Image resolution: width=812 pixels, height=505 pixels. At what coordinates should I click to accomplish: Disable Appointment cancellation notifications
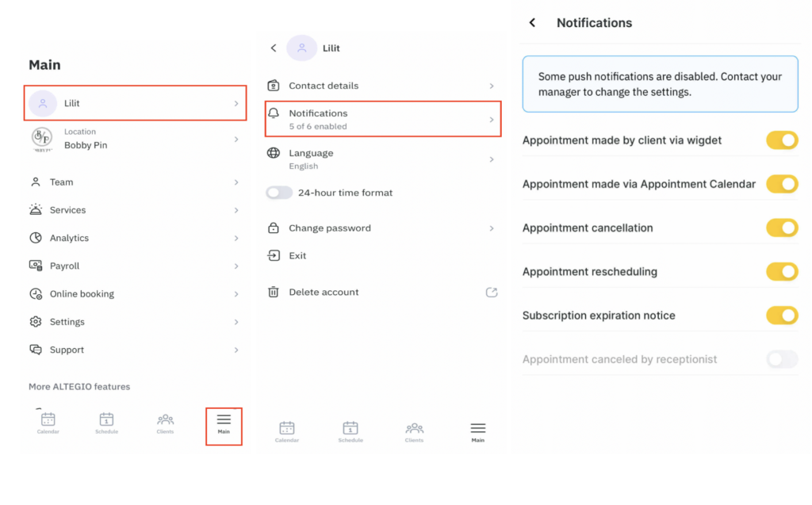(x=781, y=228)
